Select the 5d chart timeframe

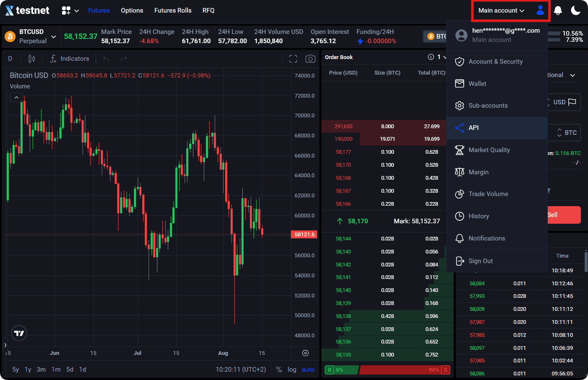pos(70,370)
